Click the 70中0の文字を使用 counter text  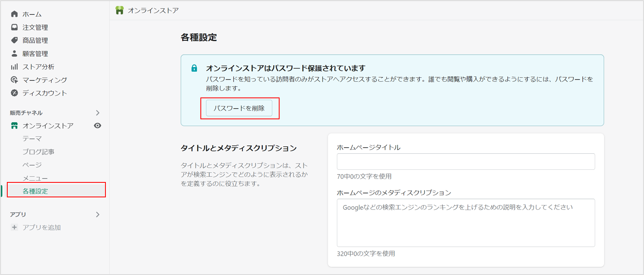[x=364, y=176]
